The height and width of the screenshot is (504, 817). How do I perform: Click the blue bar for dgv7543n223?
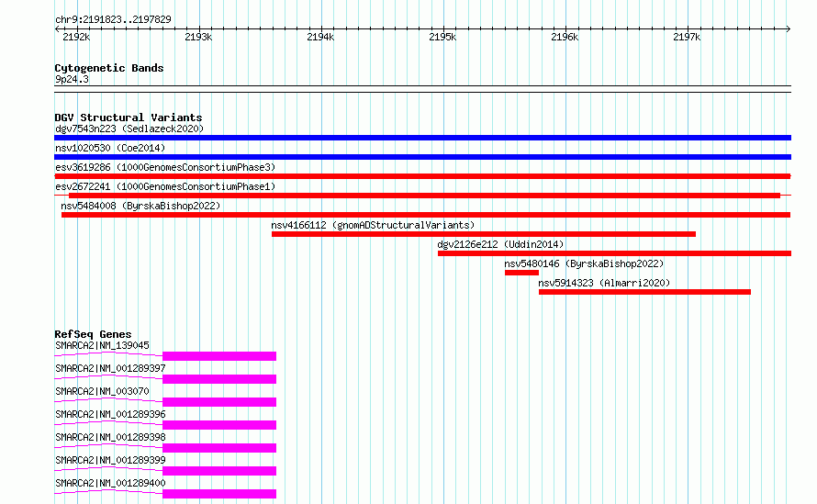[x=422, y=138]
